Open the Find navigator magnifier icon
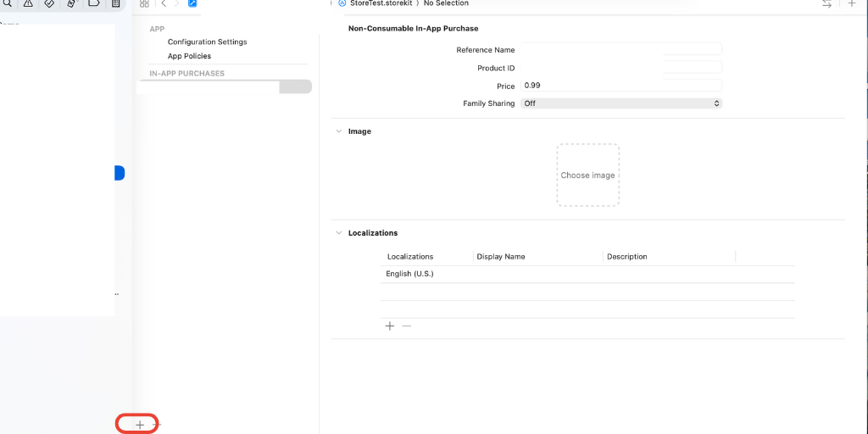Image resolution: width=868 pixels, height=434 pixels. [7, 3]
